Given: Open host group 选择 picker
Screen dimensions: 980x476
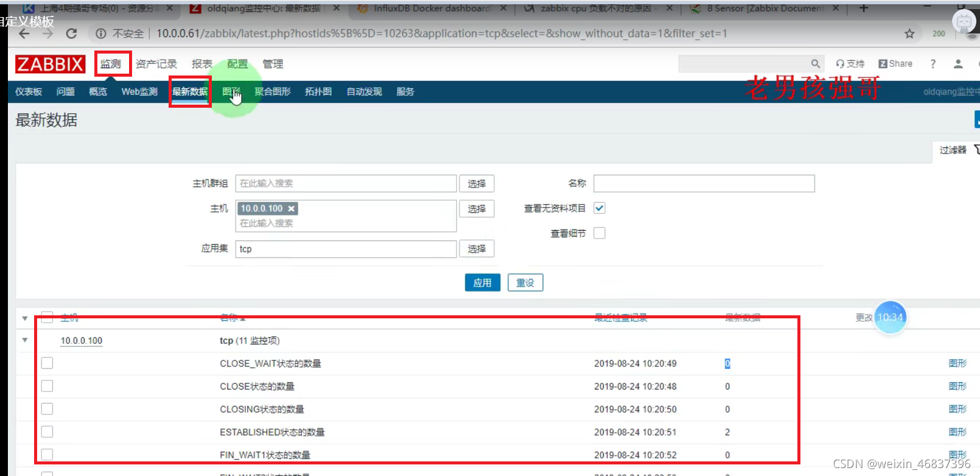Looking at the screenshot, I should pos(477,183).
